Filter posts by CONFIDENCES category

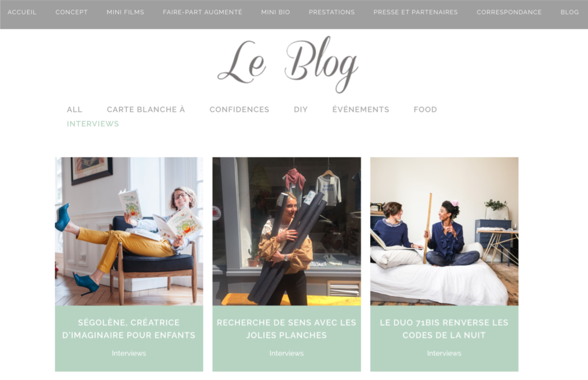tap(239, 110)
